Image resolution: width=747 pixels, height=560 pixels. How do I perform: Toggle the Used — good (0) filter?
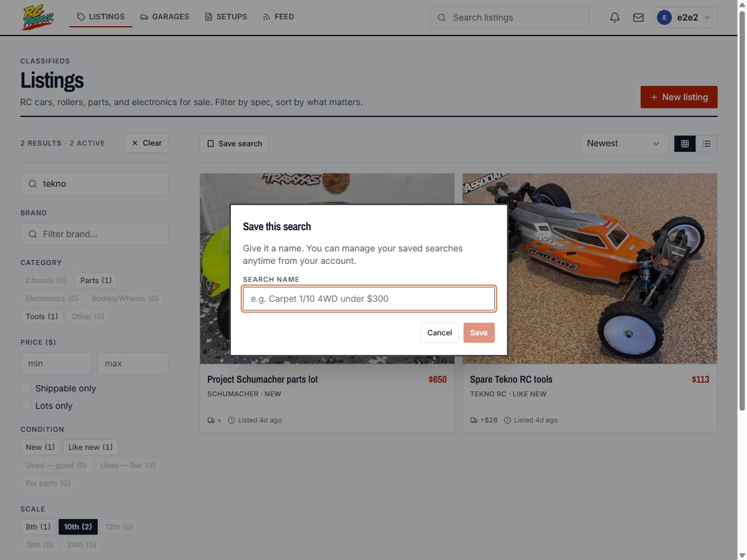57,465
